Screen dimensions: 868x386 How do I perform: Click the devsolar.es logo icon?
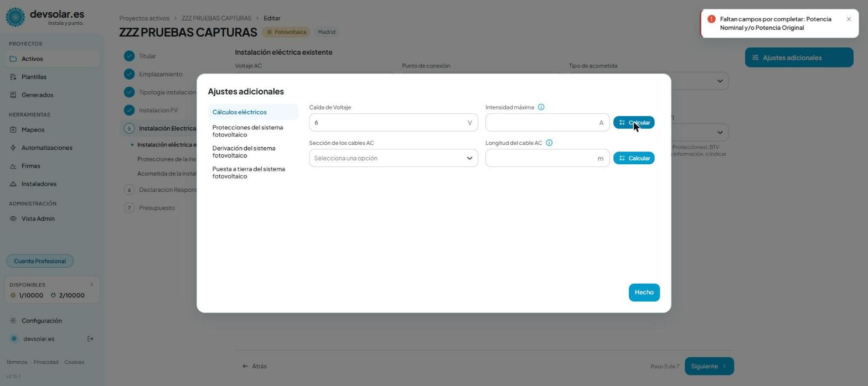15,17
